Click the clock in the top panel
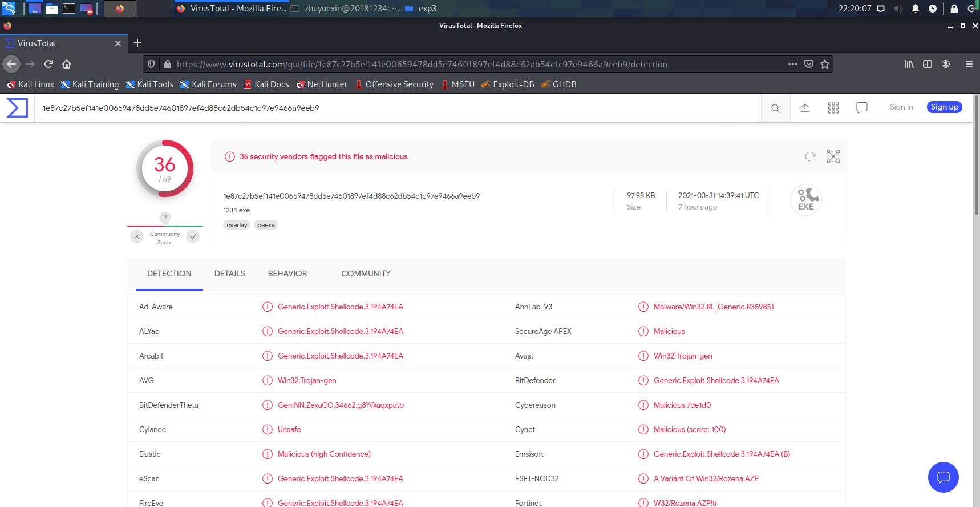Screen dimensions: 980x507 [855, 9]
